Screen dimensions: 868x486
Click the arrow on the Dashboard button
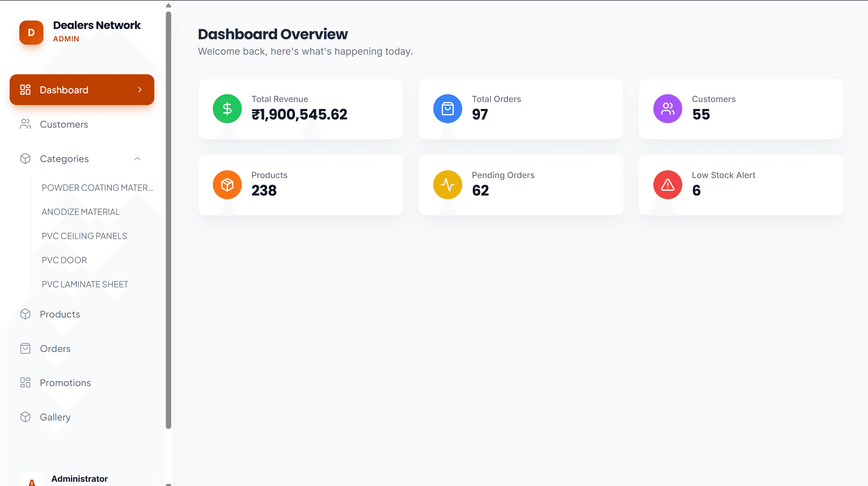coord(140,89)
